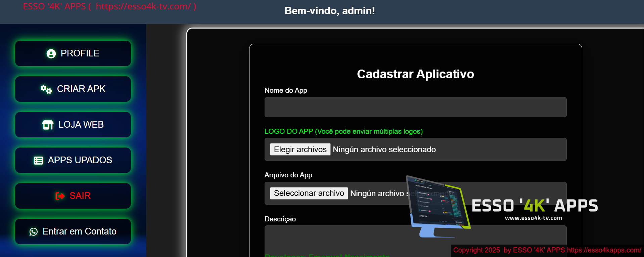644x257 pixels.
Task: Open Entrar em Contato
Action: pos(73,231)
